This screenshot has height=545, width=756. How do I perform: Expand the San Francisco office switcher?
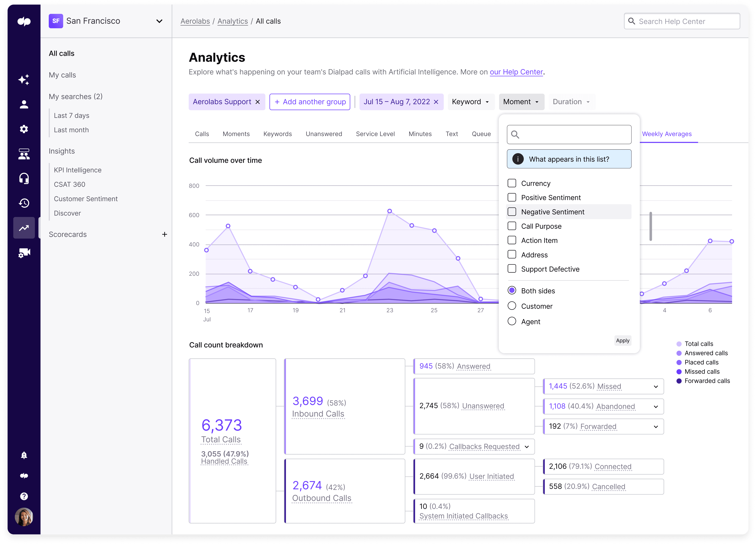click(x=159, y=21)
